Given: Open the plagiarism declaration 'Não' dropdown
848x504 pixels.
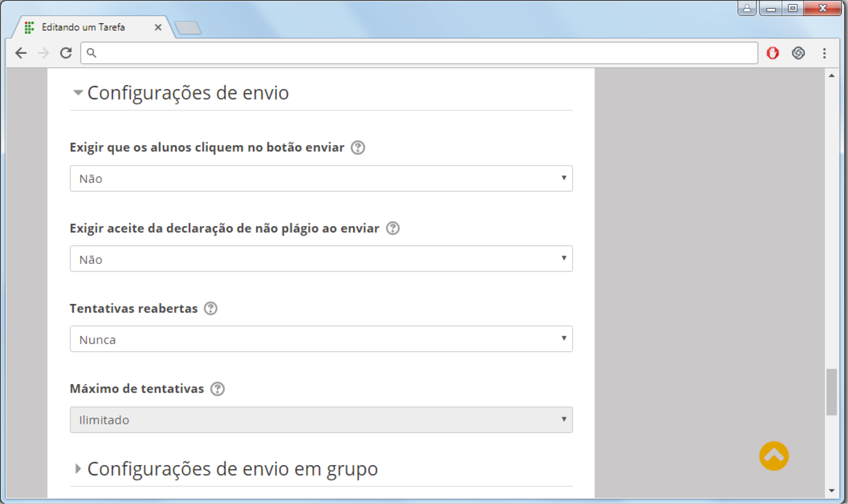Looking at the screenshot, I should [x=321, y=259].
